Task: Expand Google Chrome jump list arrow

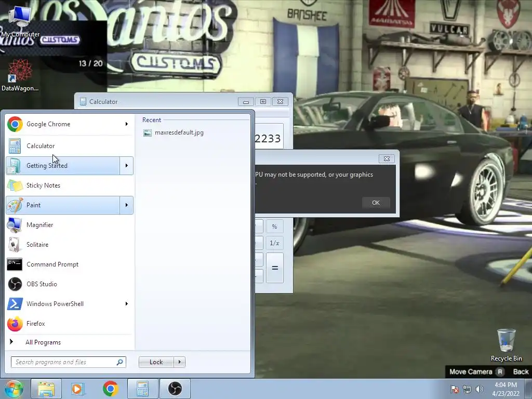Action: [x=127, y=124]
